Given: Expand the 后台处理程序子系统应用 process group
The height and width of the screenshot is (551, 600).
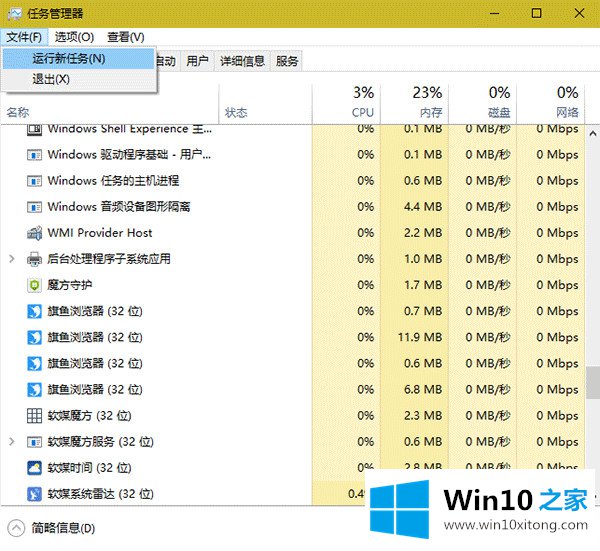Looking at the screenshot, I should 12,259.
